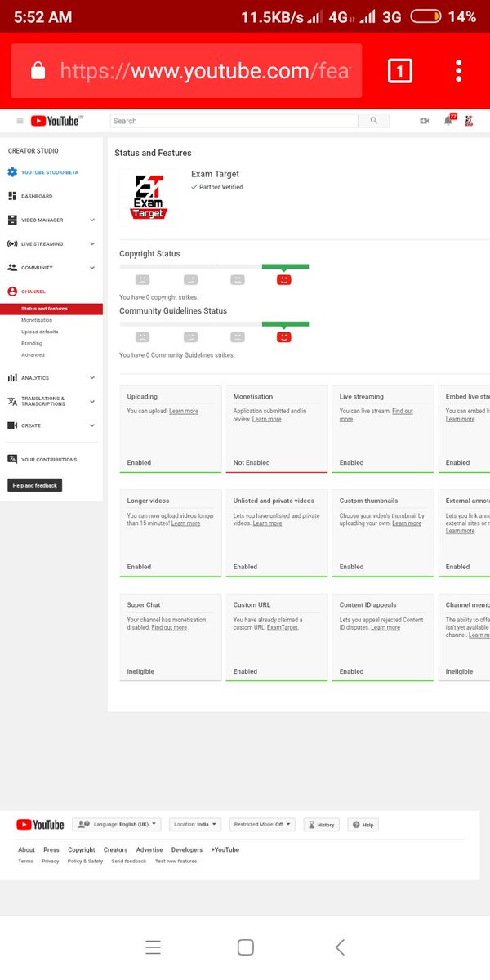Focus the YouTube Search field

[x=234, y=121]
